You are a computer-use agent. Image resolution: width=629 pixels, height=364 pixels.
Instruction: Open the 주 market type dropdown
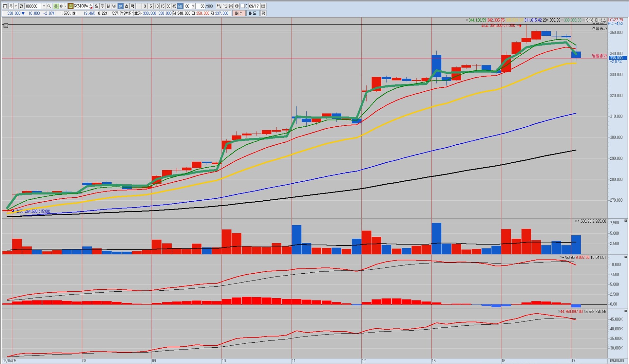tap(16, 6)
